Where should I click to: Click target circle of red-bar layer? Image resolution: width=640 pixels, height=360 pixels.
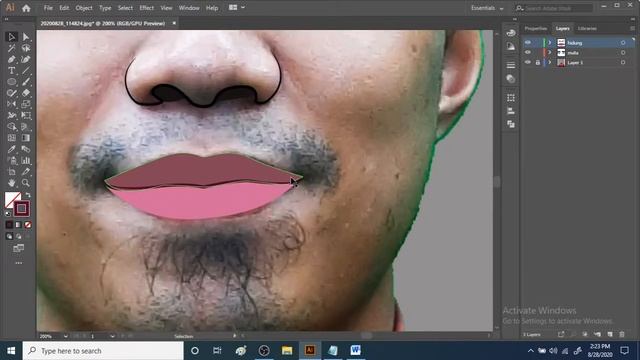(x=623, y=53)
